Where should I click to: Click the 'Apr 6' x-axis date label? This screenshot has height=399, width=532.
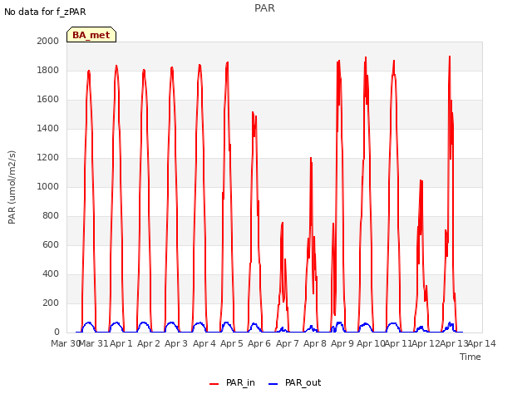259,343
